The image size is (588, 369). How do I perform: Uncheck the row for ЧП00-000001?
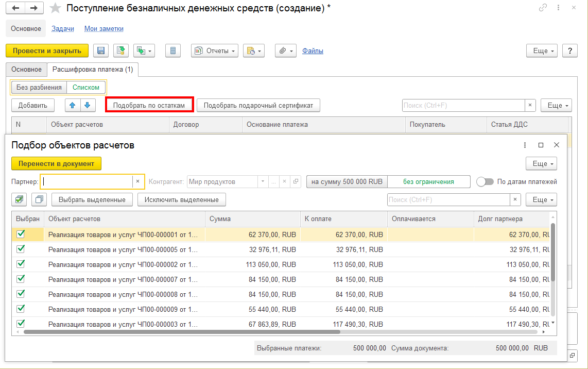pyautogui.click(x=21, y=234)
